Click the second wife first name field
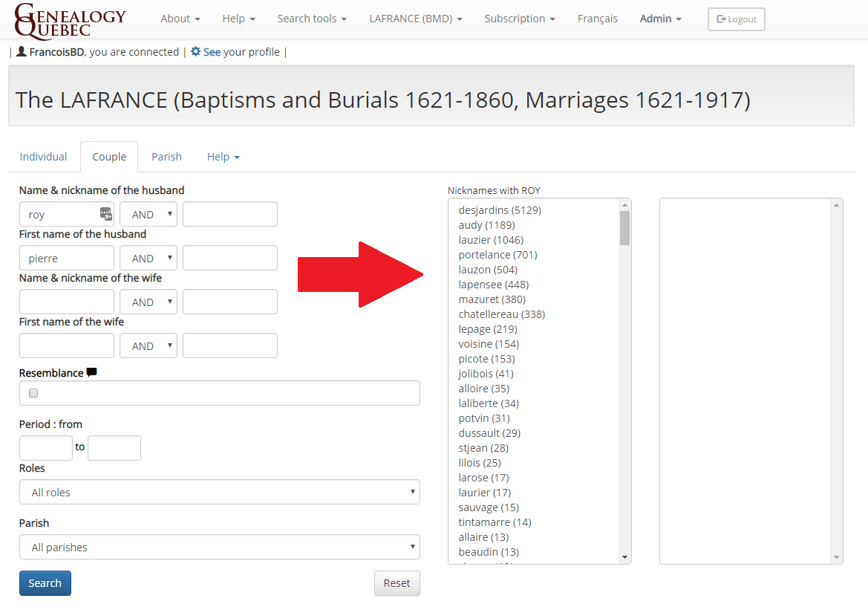This screenshot has height=607, width=868. pyautogui.click(x=229, y=345)
